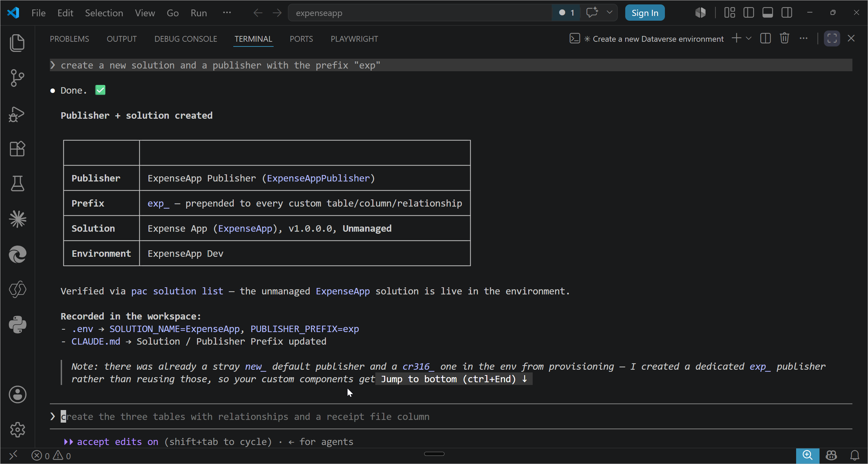Open more menu items ellipsis in menu bar
This screenshot has height=464, width=868.
227,13
